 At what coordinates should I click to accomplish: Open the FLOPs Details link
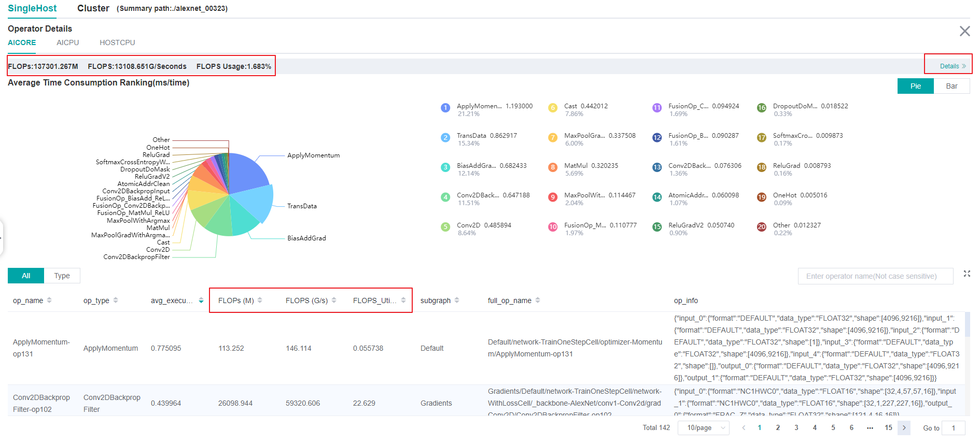953,66
